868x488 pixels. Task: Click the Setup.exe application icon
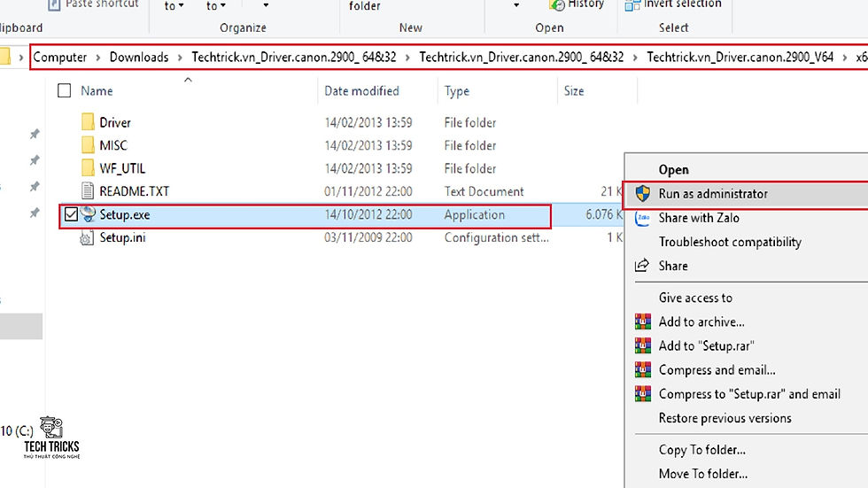click(x=88, y=214)
